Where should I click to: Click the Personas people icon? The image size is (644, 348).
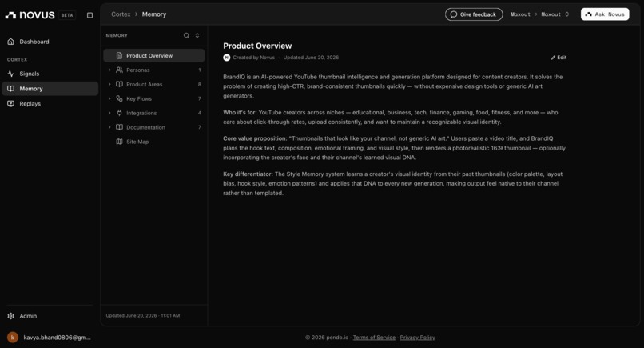(x=119, y=70)
